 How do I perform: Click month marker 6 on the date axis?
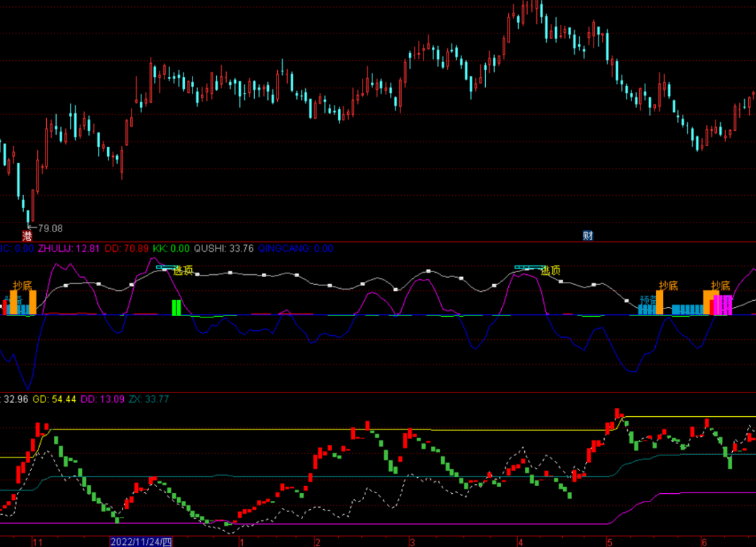704,542
